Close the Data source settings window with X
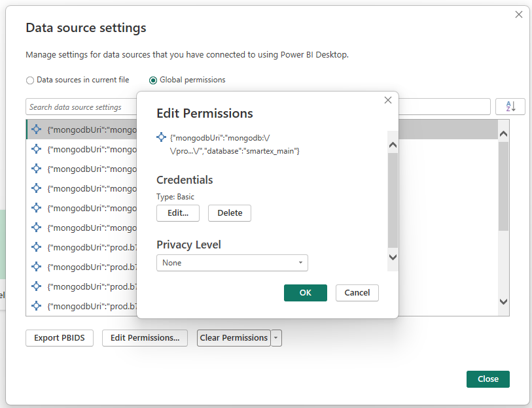Image resolution: width=532 pixels, height=408 pixels. (519, 14)
